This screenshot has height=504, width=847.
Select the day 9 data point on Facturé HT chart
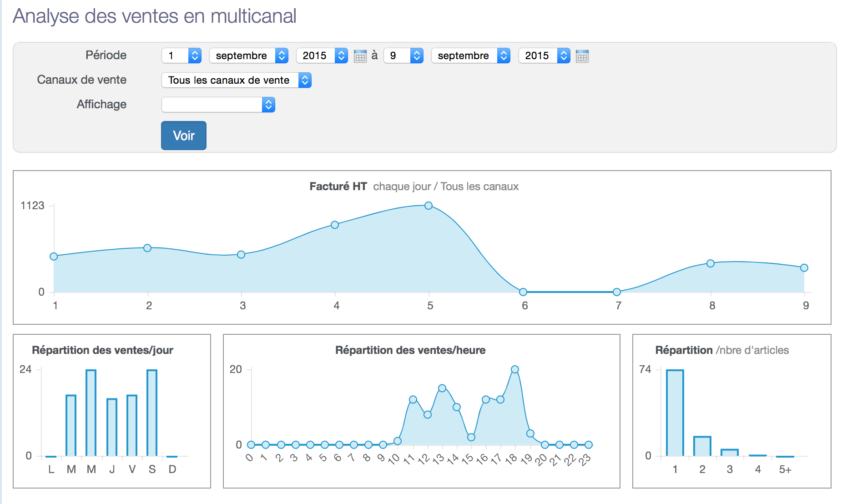804,268
